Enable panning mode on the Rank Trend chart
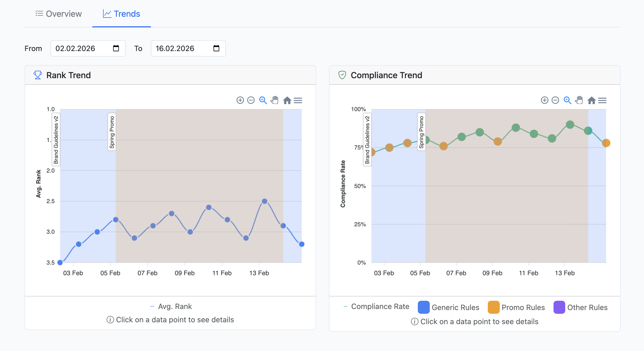Screen dimensions: 644x351 click(x=274, y=101)
